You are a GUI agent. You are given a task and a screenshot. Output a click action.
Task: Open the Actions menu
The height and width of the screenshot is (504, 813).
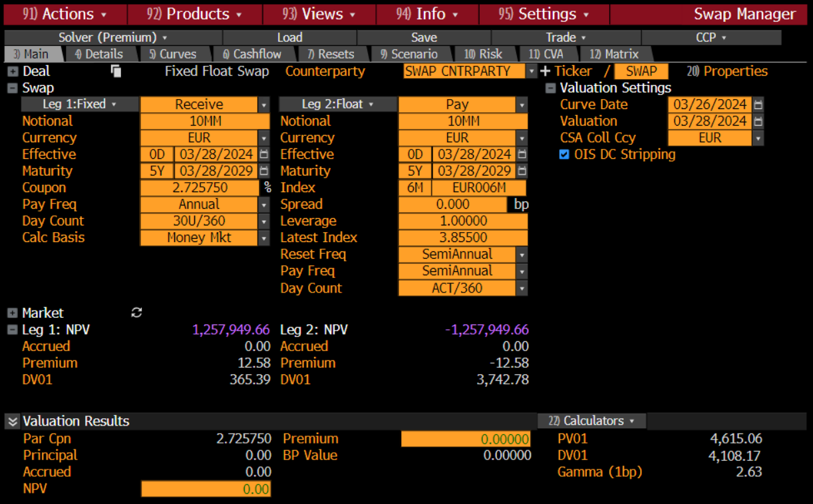point(65,14)
